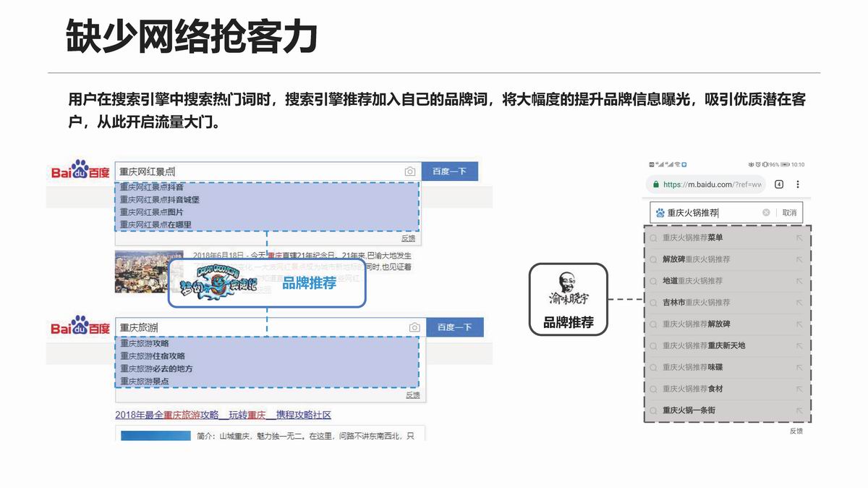
Task: Select suggestion 重庆网红景点抖音城堡
Action: (x=159, y=199)
